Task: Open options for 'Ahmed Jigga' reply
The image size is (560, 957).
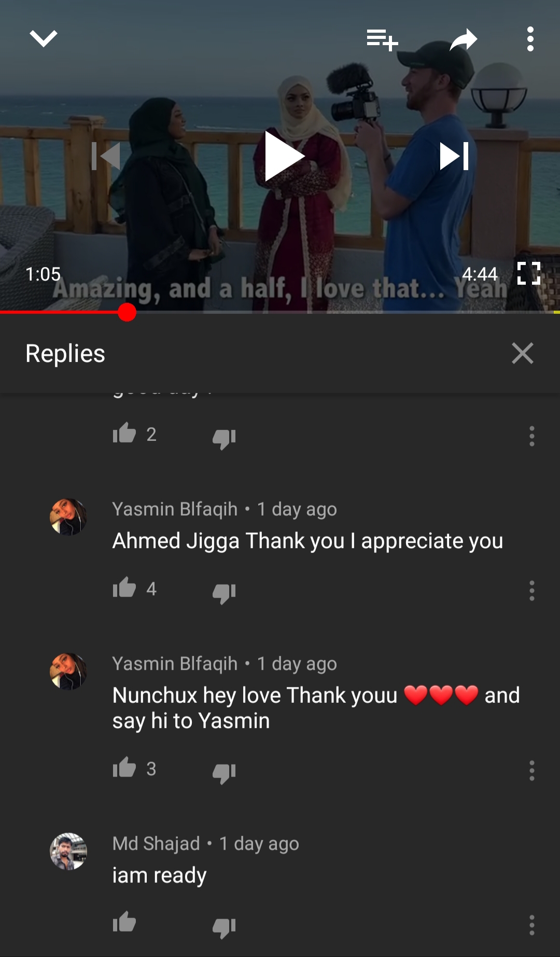Action: pos(531,591)
